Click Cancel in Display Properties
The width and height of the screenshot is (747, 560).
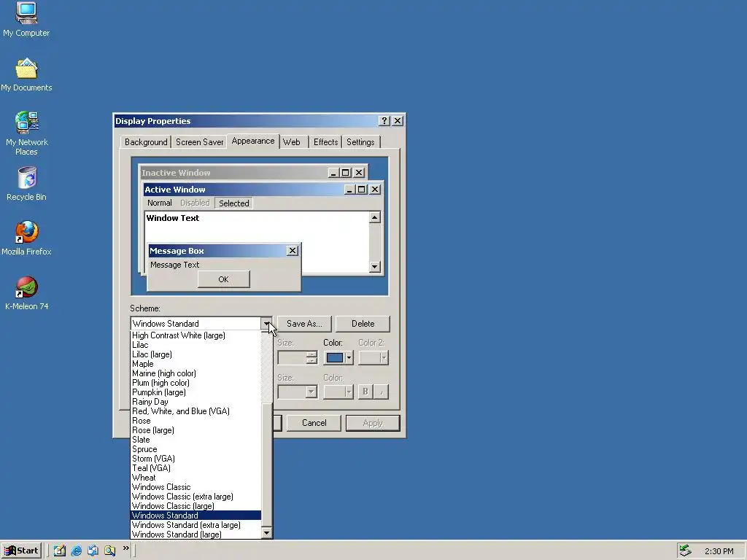click(x=314, y=423)
